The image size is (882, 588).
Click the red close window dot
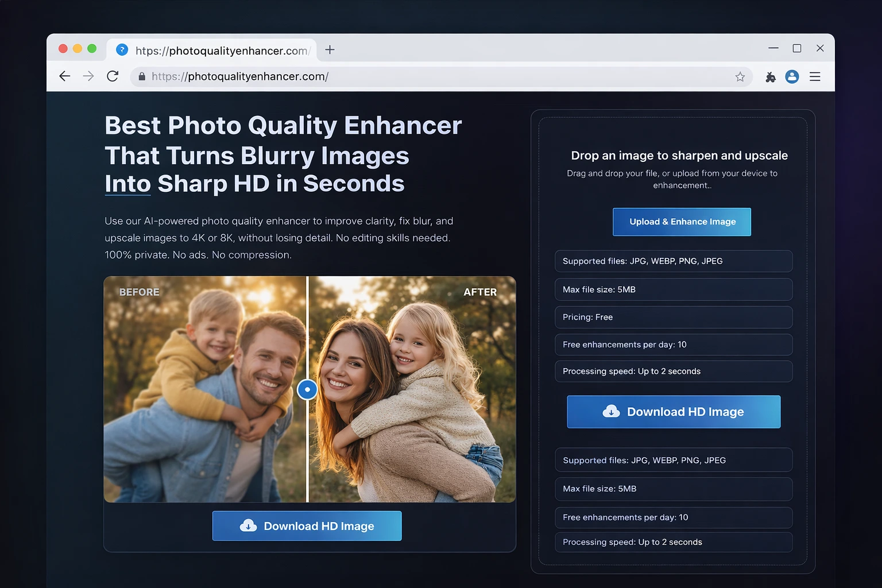[63, 49]
